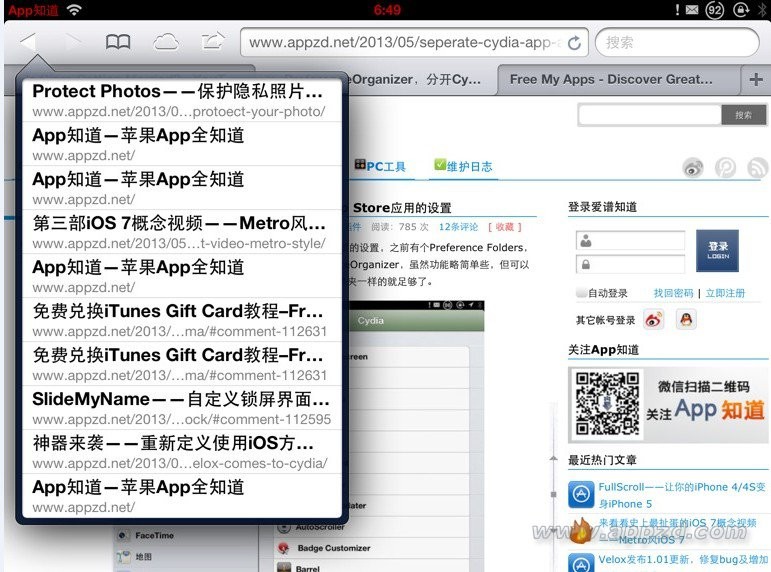The height and width of the screenshot is (572, 771).
Task: Click the App Store icon beside Velox article
Action: coord(581,563)
